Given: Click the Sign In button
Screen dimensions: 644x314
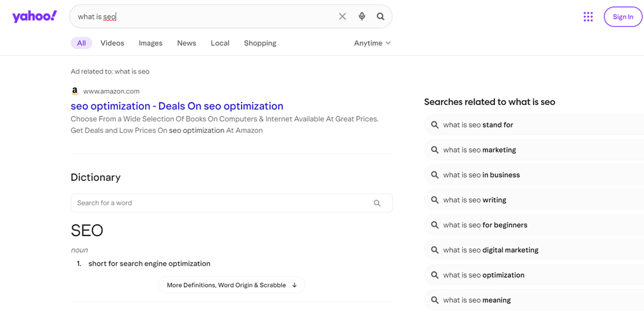Looking at the screenshot, I should point(622,17).
